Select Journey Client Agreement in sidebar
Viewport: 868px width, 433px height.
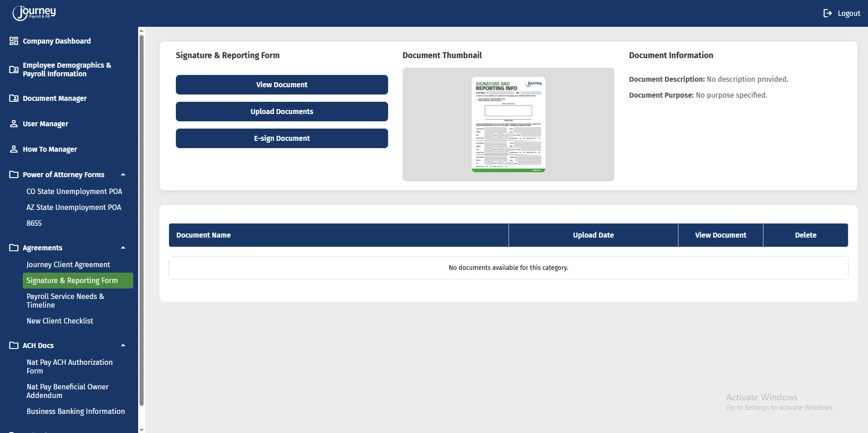pyautogui.click(x=68, y=264)
